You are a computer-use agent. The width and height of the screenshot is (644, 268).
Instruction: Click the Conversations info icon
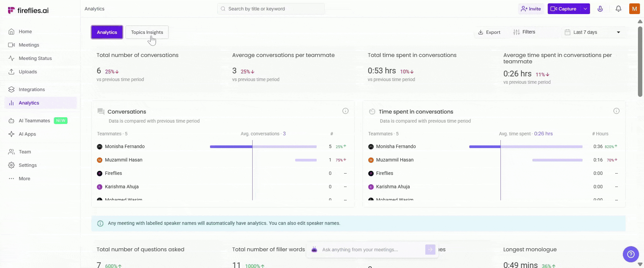tap(345, 111)
